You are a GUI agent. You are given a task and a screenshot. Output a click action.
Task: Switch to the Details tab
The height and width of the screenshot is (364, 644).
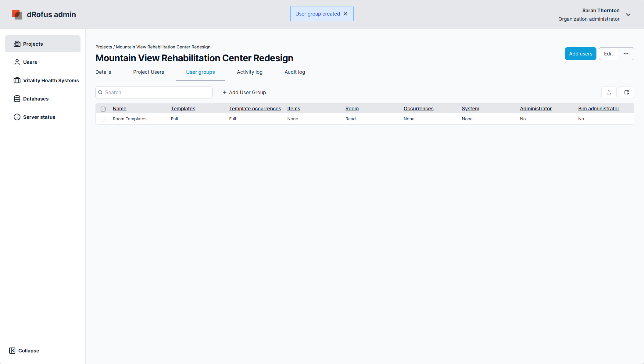pos(103,72)
